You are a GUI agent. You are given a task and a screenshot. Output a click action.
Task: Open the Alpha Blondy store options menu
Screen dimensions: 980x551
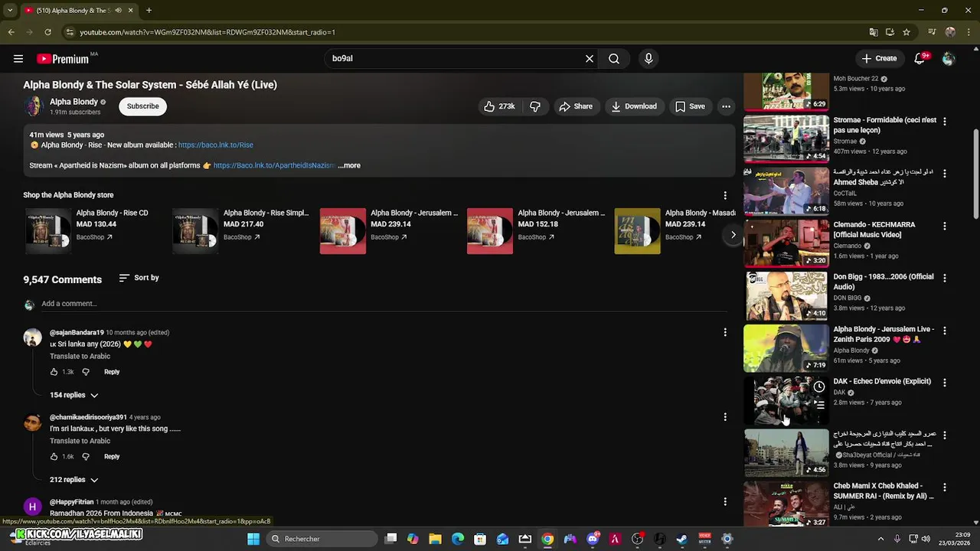point(725,195)
